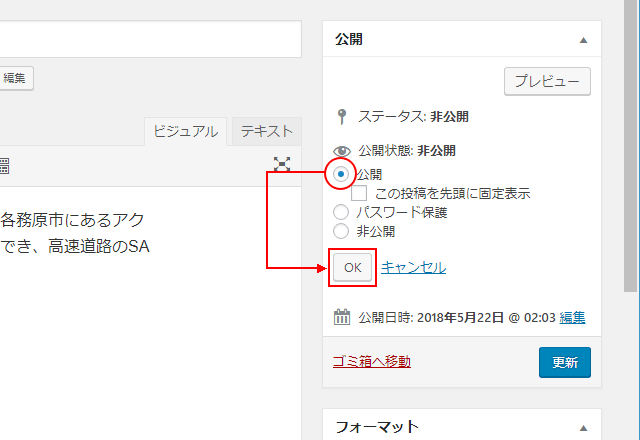Click the calendar icon beside 公開日時
This screenshot has height=440, width=640.
point(342,317)
